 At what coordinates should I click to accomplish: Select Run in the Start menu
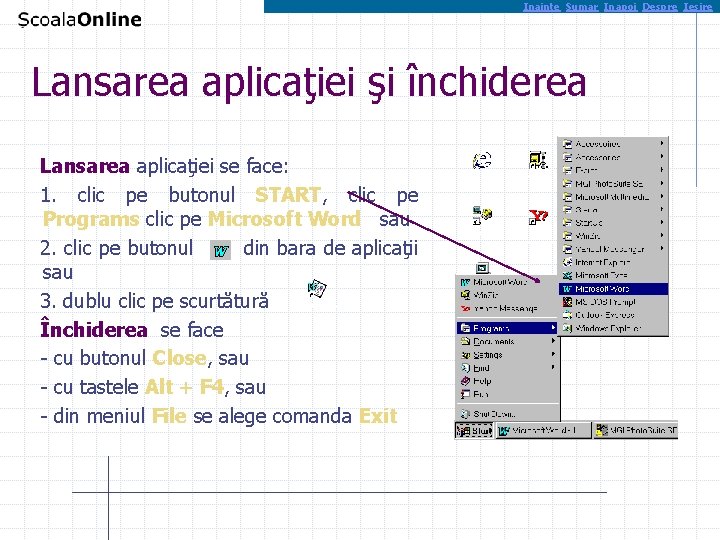(507, 394)
